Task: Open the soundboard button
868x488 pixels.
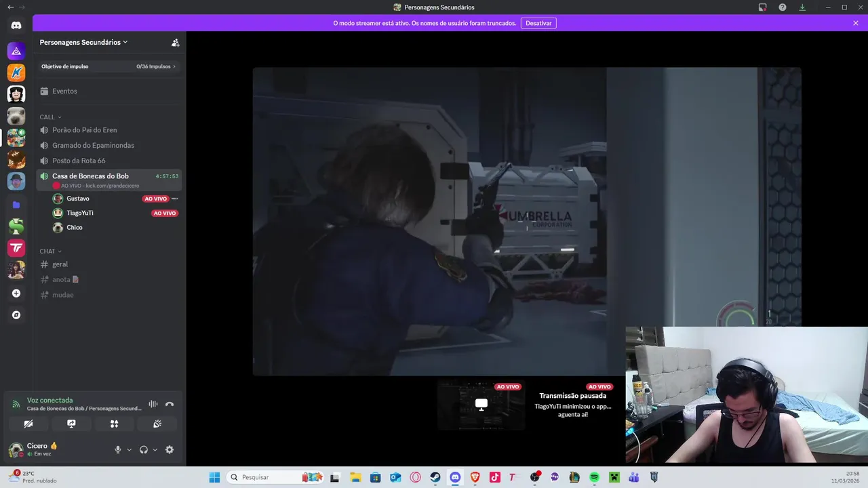Action: 157,424
